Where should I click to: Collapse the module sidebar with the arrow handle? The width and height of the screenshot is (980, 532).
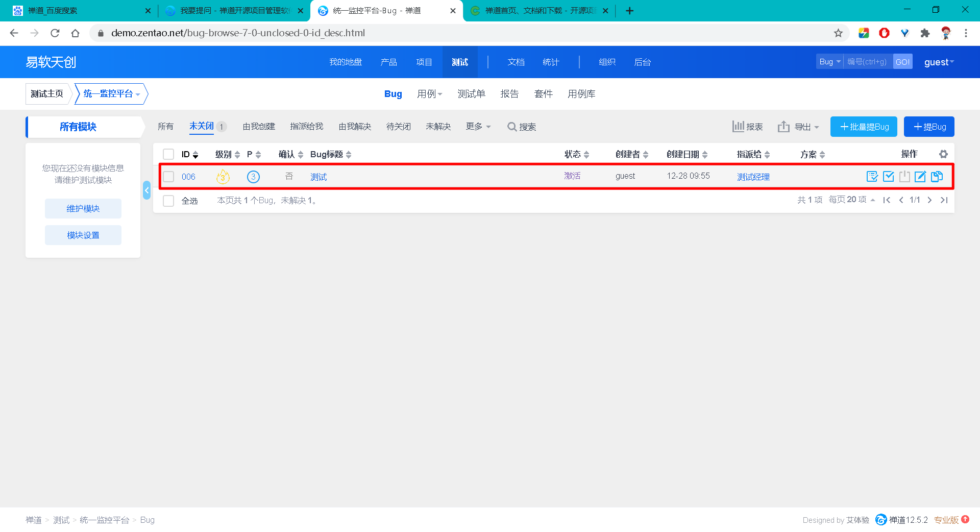(147, 190)
